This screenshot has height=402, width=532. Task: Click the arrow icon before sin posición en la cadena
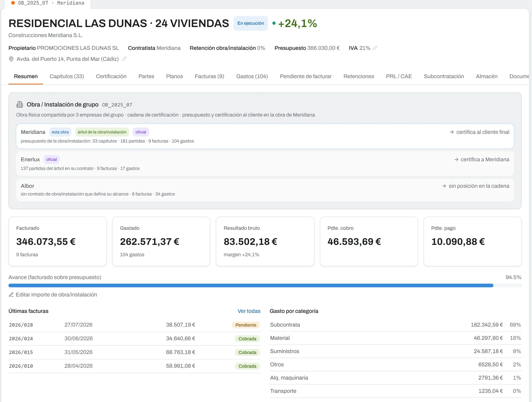(x=444, y=186)
